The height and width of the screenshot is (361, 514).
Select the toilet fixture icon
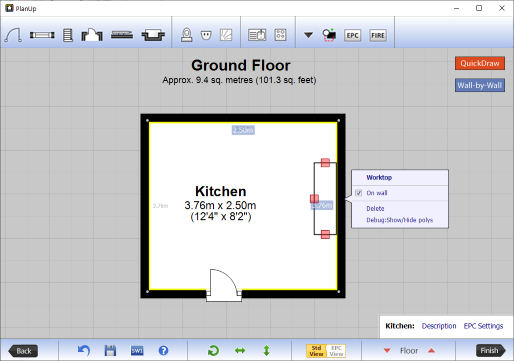point(187,35)
